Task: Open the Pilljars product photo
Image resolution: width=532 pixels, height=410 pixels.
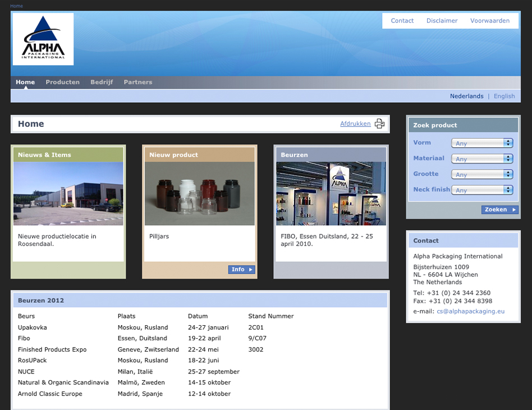Action: click(x=200, y=194)
